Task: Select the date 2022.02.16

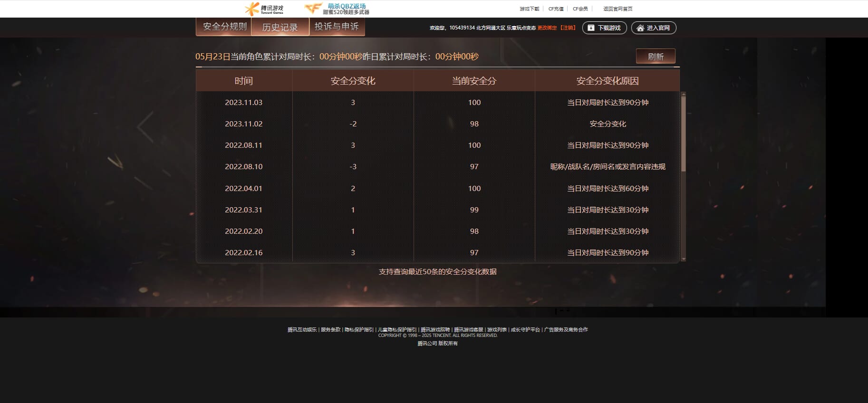Action: tap(244, 253)
